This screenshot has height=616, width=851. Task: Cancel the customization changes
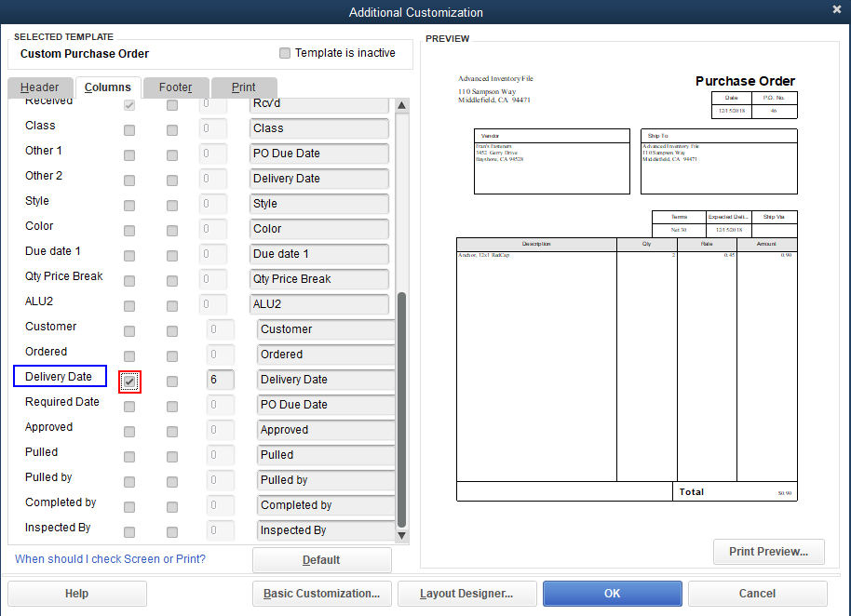757,594
